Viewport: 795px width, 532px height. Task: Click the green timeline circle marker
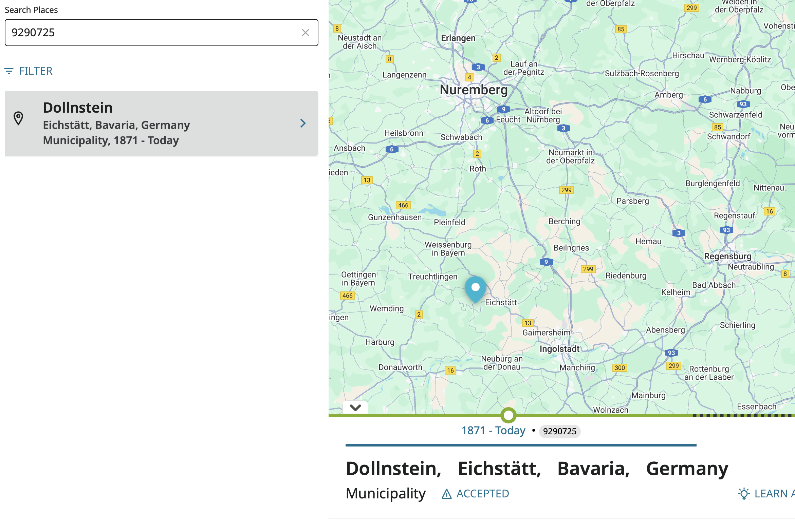[x=508, y=415]
